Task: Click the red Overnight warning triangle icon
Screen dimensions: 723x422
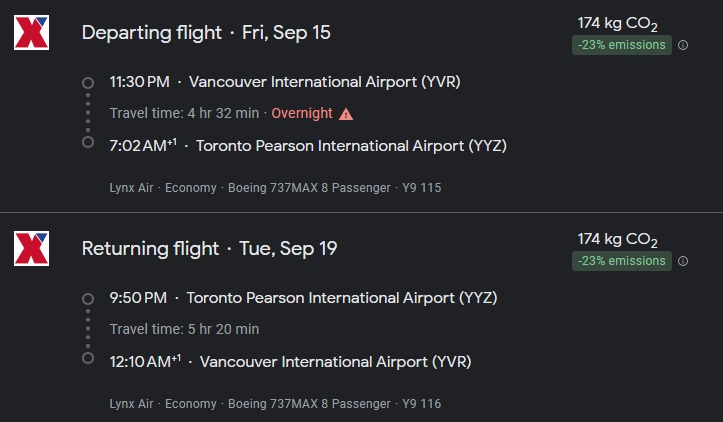Action: [346, 114]
